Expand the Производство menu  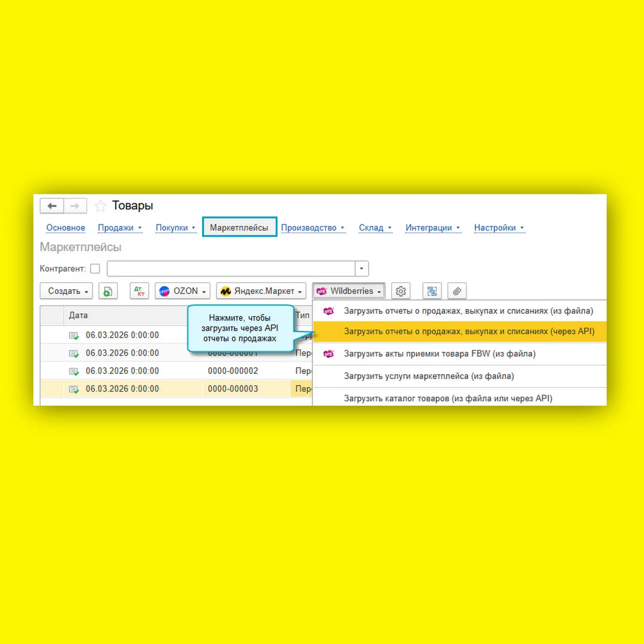[x=313, y=228]
